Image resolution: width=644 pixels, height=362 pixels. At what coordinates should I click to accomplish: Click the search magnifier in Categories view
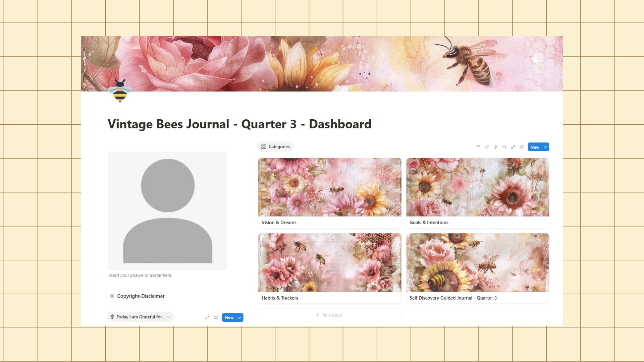click(504, 147)
